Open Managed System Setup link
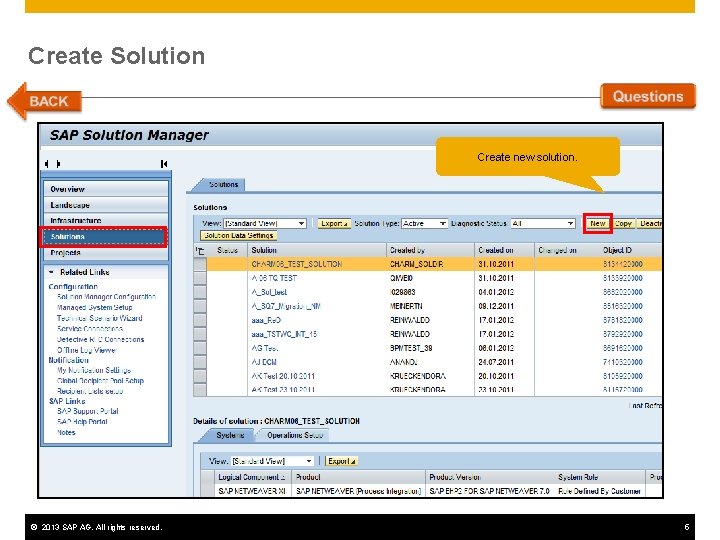The width and height of the screenshot is (720, 540). [95, 307]
